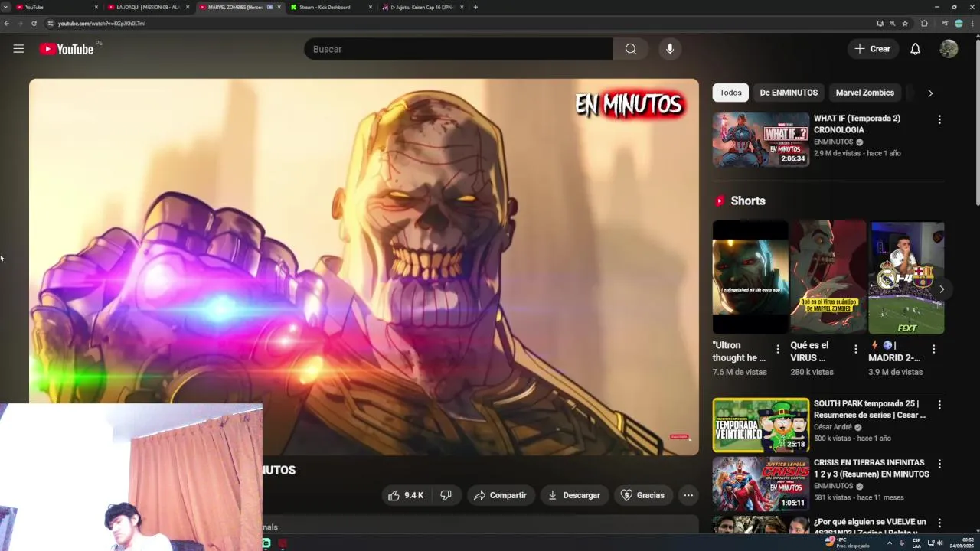Open the SOUTH PARK 25:18 thumbnail

click(761, 425)
